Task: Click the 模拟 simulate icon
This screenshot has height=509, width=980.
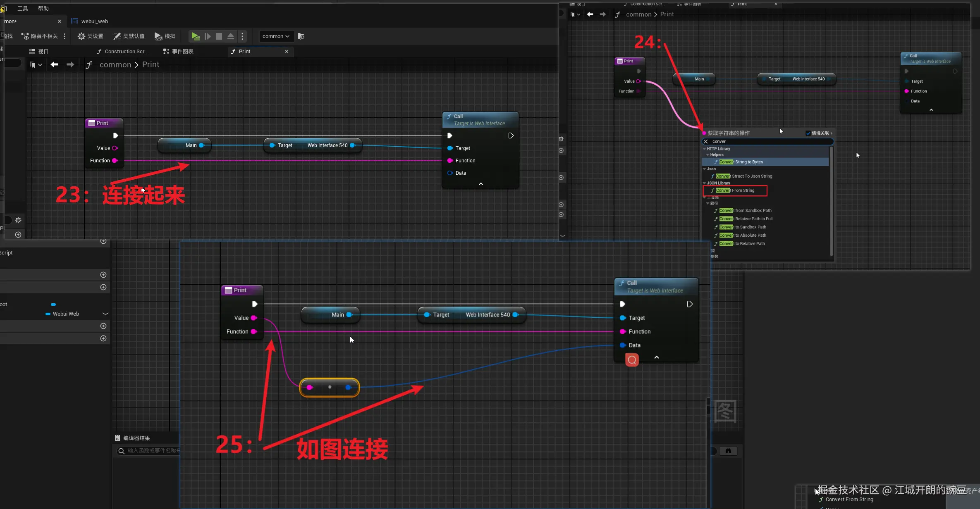Action: (x=158, y=36)
